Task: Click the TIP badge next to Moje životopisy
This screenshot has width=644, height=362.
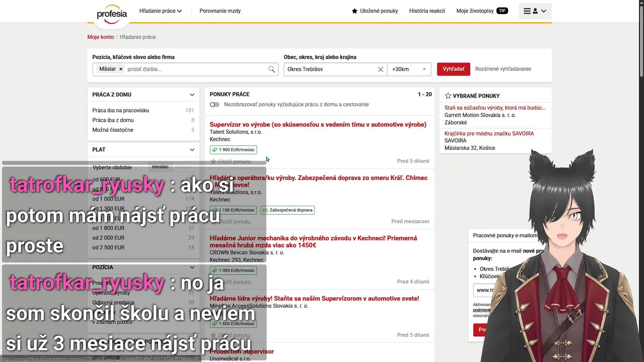Action: (502, 11)
